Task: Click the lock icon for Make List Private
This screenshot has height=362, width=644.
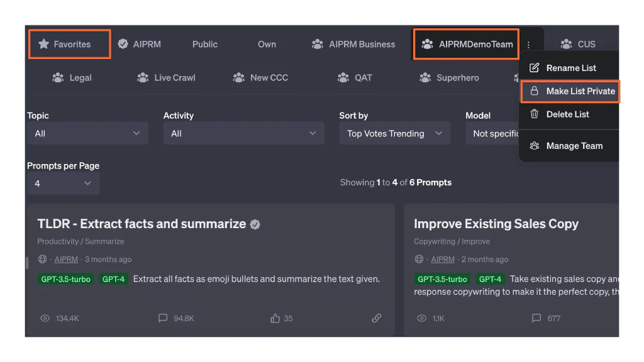Action: coord(535,90)
